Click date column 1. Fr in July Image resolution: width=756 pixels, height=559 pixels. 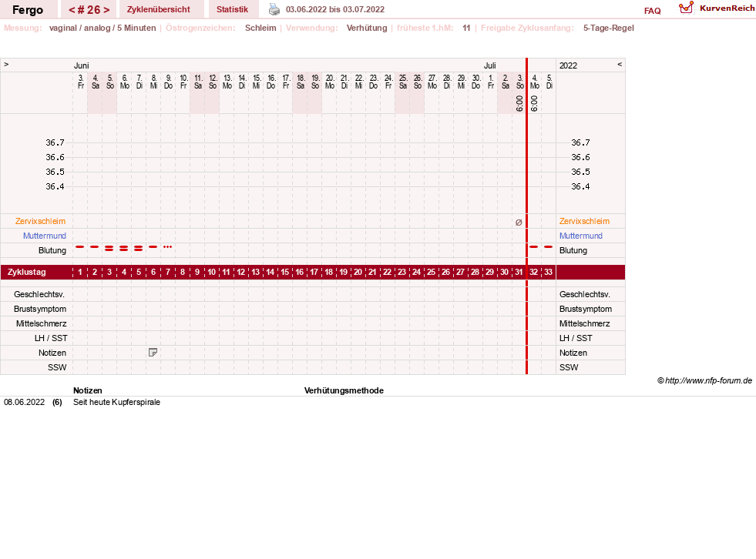[x=491, y=82]
